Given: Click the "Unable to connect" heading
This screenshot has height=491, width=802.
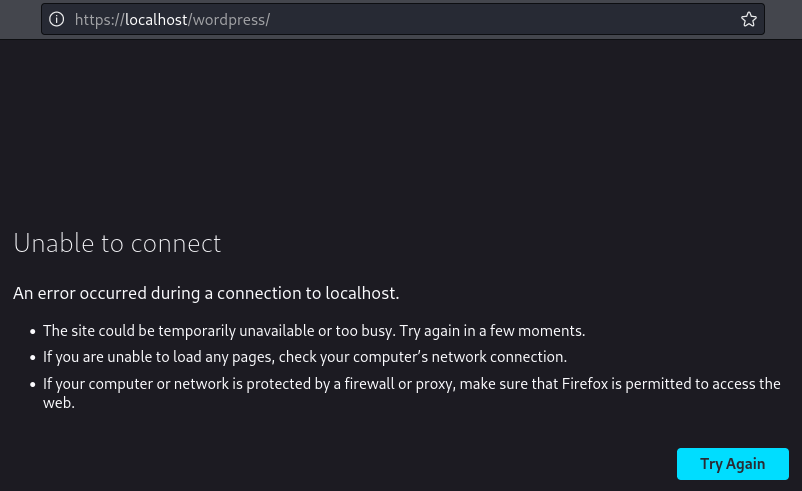Looking at the screenshot, I should pos(117,243).
